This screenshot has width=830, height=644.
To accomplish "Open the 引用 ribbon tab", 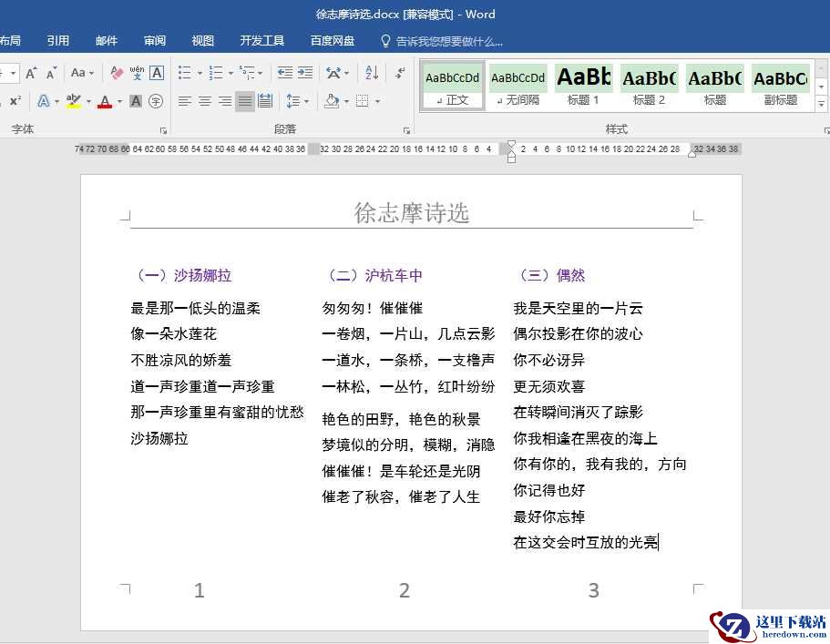I will click(57, 41).
